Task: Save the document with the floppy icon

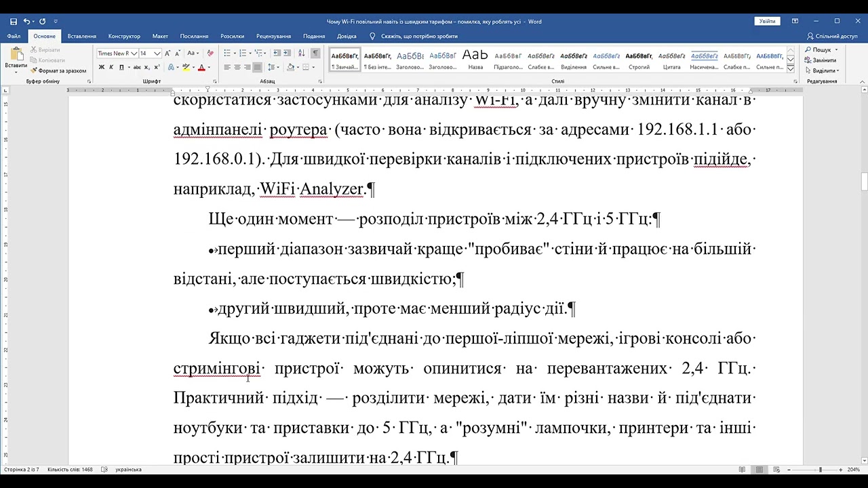Action: click(14, 22)
